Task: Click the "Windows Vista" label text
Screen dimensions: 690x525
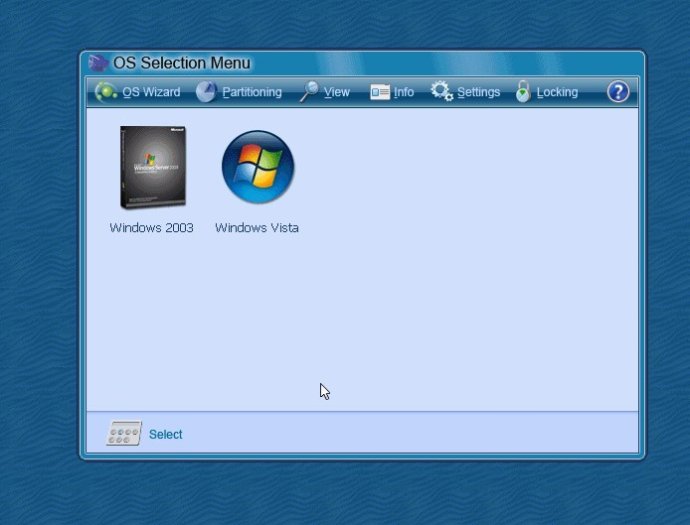Action: coord(257,228)
